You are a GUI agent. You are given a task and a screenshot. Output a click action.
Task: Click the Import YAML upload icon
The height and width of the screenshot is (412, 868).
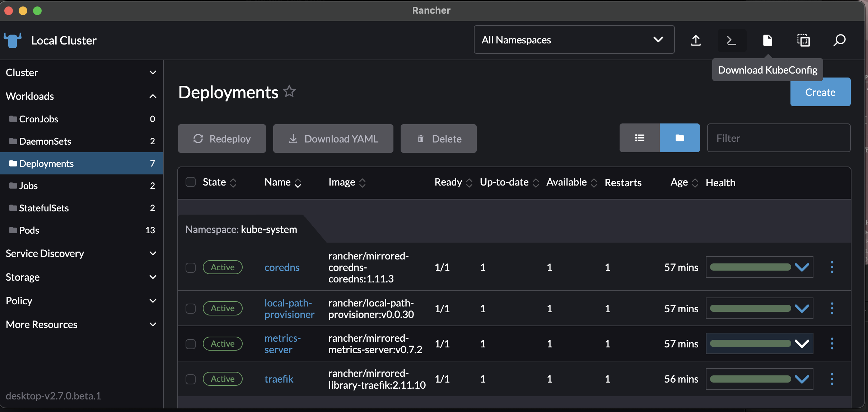(696, 40)
